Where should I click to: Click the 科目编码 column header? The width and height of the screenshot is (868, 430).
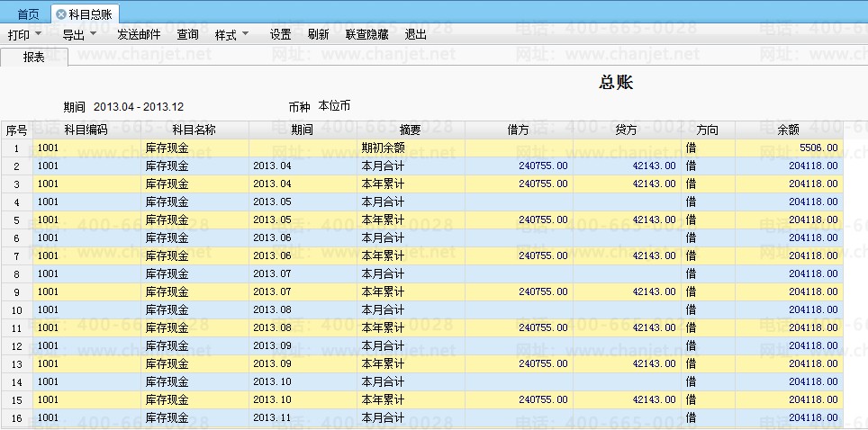pyautogui.click(x=86, y=130)
